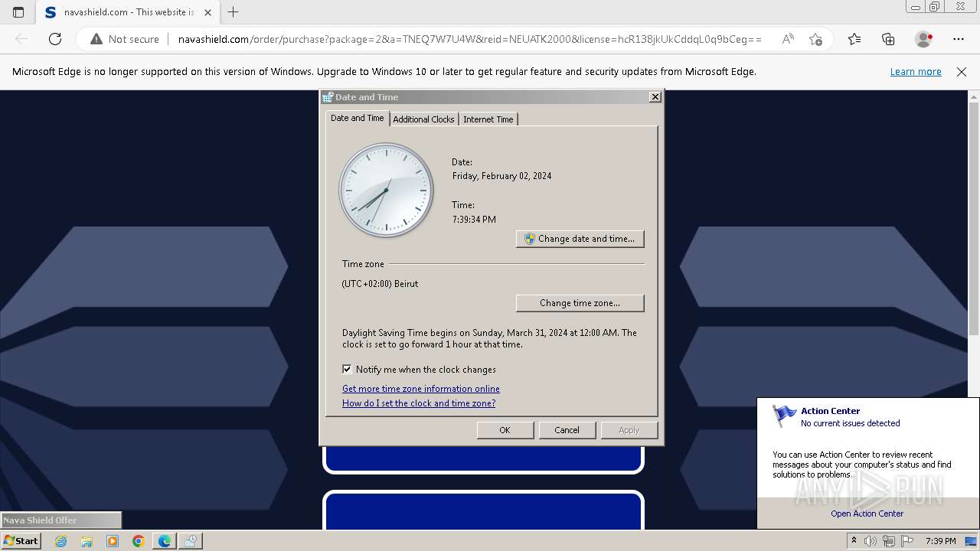Click the date text Friday, February 02, 2024
The width and height of the screenshot is (980, 551).
point(501,176)
